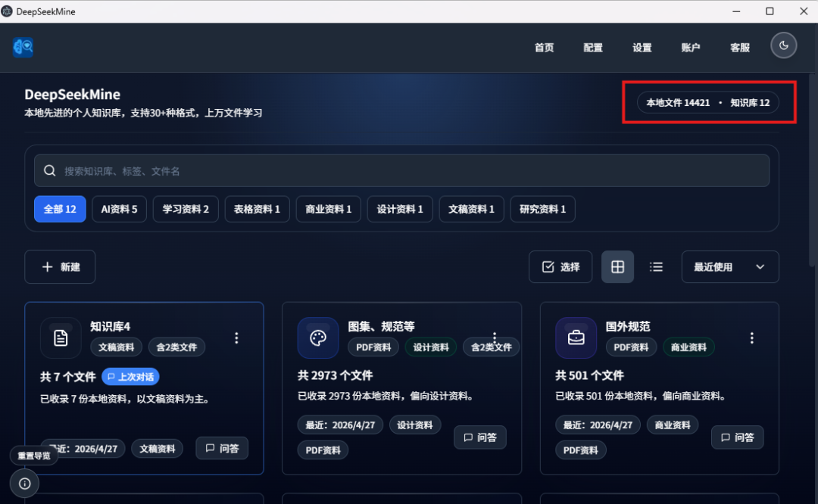Open 账户 in top navigation

(691, 48)
